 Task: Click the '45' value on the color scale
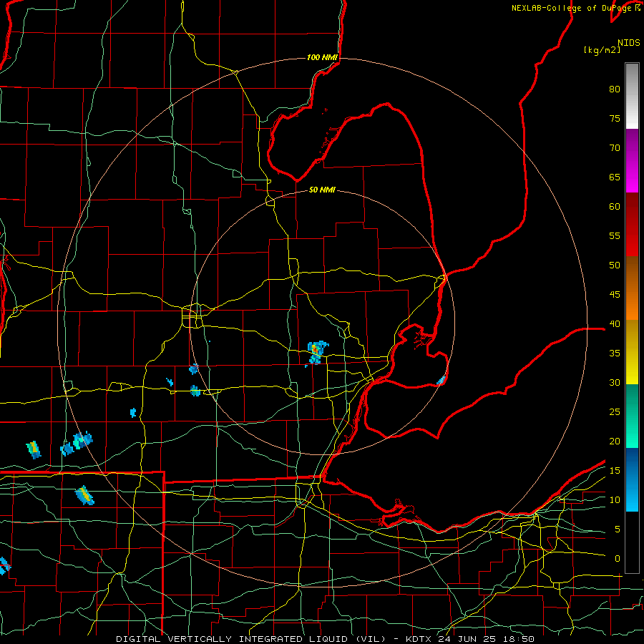click(x=615, y=295)
